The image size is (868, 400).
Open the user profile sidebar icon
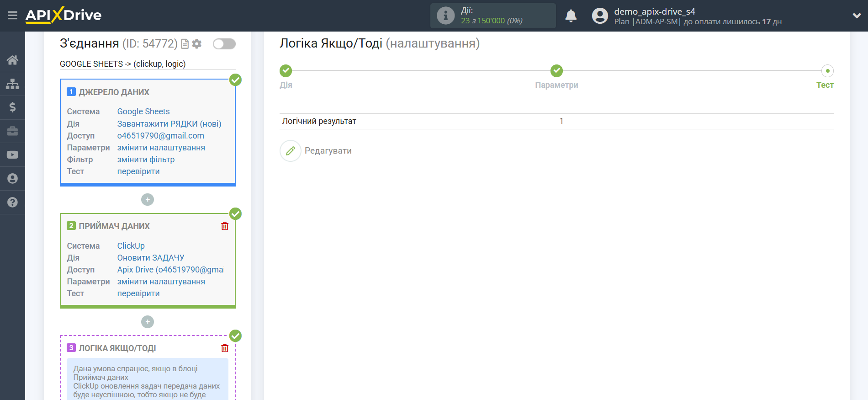[x=12, y=179]
